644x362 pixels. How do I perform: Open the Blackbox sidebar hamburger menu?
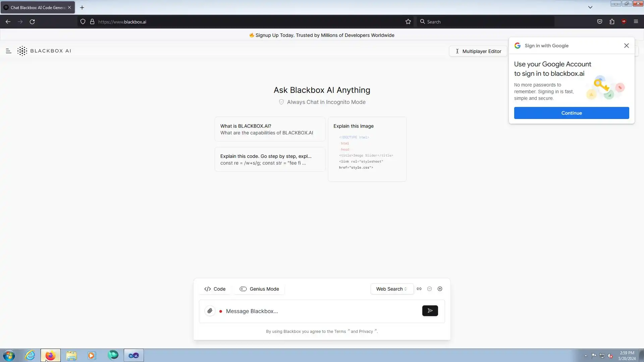[9, 51]
